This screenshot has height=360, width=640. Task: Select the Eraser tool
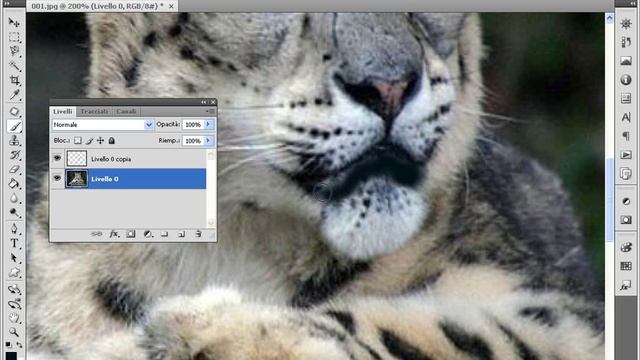click(x=14, y=169)
